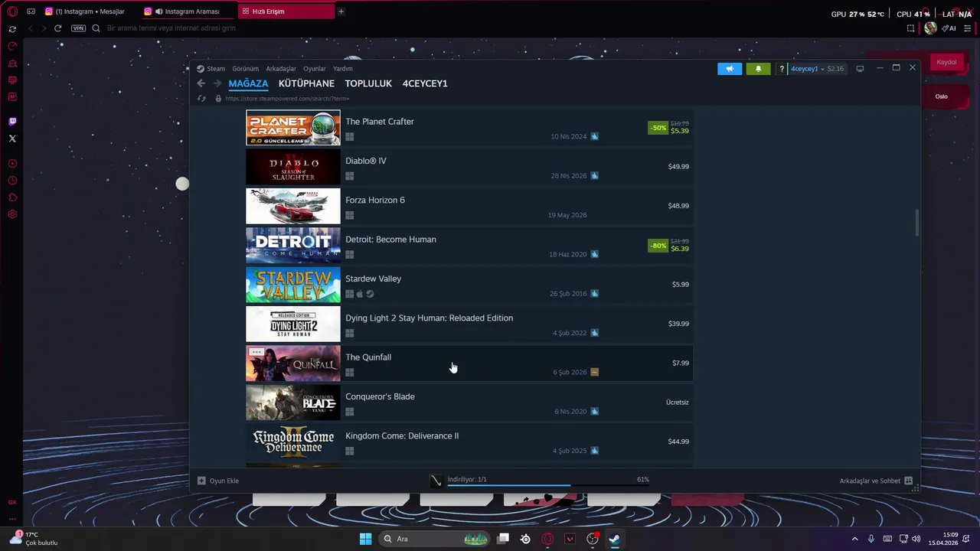980x551 pixels.
Task: Toggle the browser VPN badge
Action: click(78, 28)
